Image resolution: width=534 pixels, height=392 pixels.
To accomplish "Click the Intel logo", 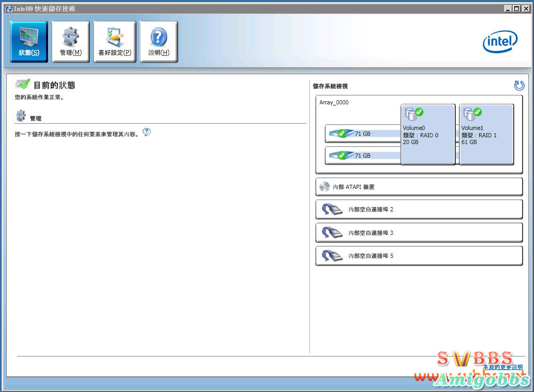I will [500, 42].
